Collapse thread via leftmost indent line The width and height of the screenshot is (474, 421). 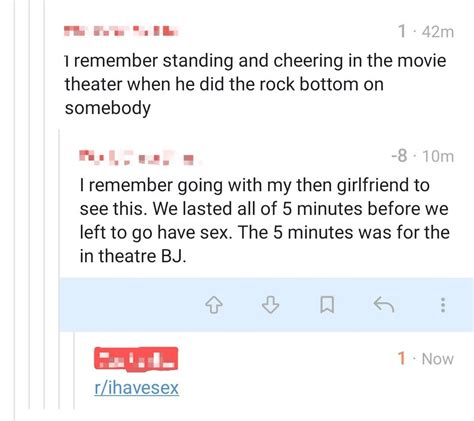coord(15,210)
